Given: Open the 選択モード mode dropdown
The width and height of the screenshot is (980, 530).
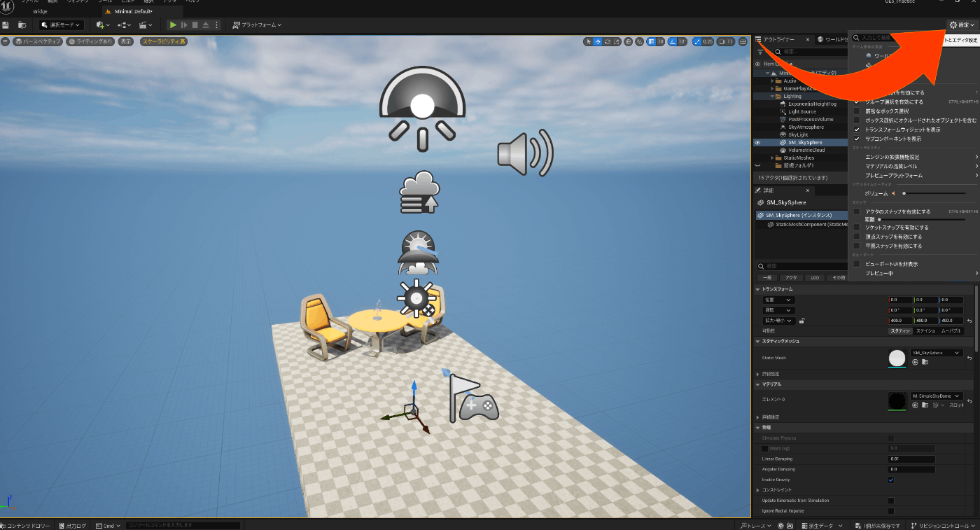Looking at the screenshot, I should click(x=62, y=25).
